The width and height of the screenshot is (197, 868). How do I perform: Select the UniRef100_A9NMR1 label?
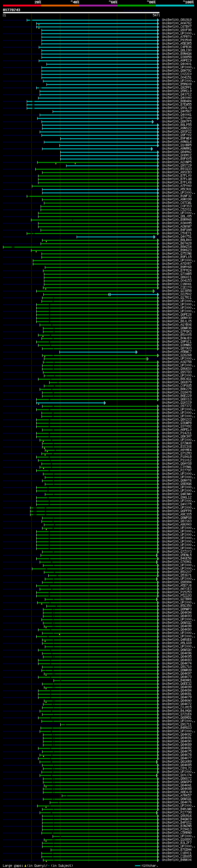(x=177, y=149)
